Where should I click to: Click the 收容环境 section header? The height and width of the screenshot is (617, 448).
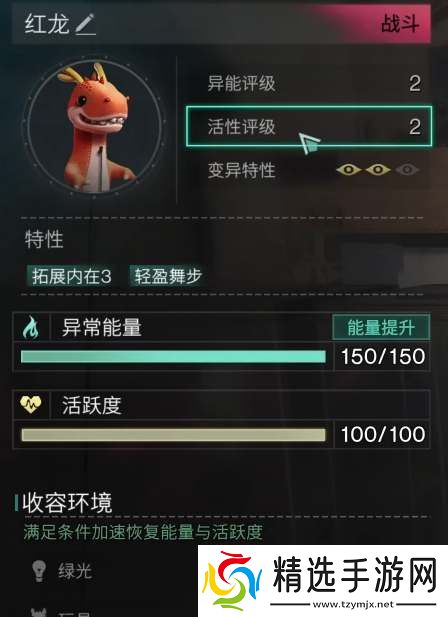click(67, 503)
